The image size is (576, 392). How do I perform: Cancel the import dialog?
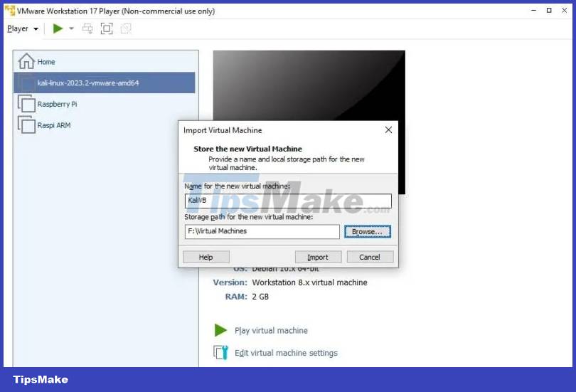click(x=370, y=257)
